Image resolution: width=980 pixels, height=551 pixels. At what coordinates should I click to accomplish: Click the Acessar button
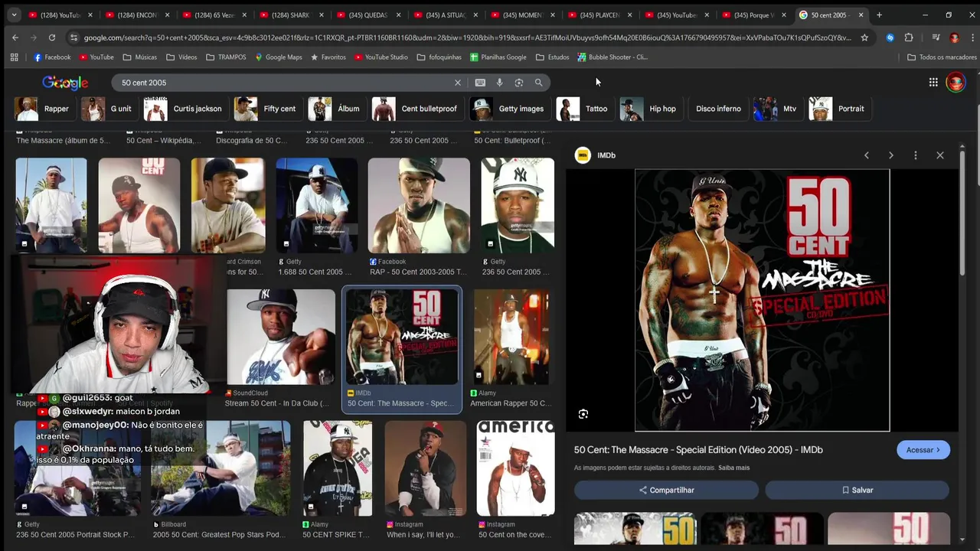point(923,450)
